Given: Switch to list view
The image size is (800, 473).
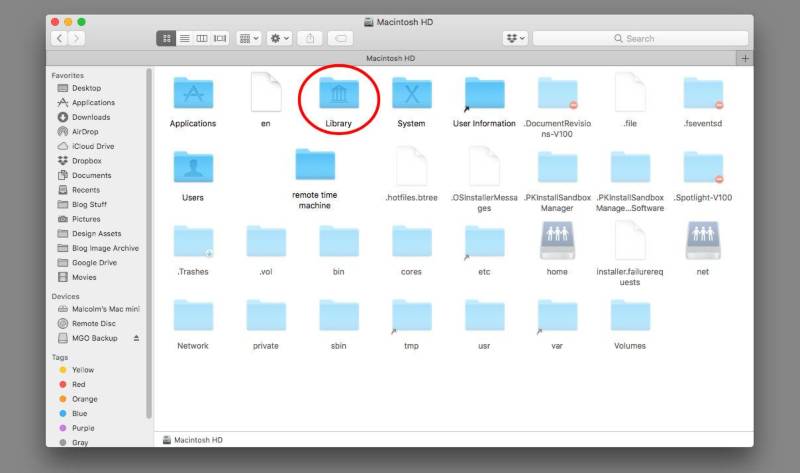Looking at the screenshot, I should (184, 38).
